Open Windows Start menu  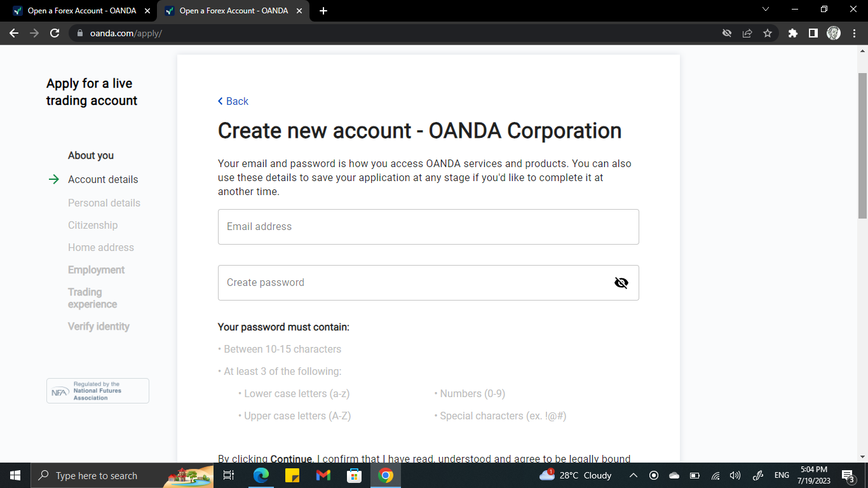pyautogui.click(x=15, y=475)
